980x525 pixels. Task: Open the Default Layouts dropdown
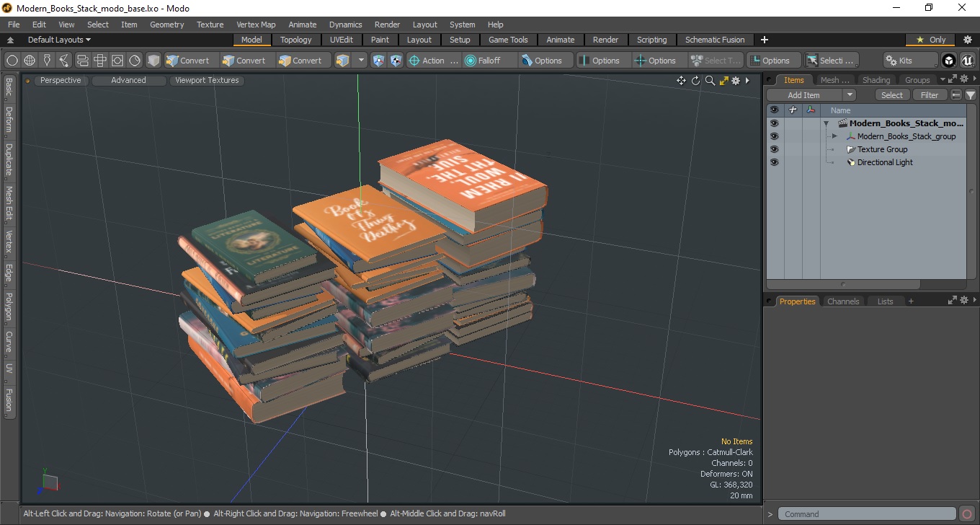[x=59, y=40]
